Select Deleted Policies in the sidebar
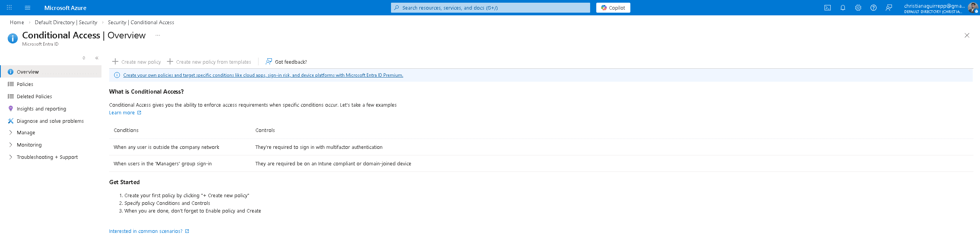This screenshot has width=980, height=244. pos(51,96)
